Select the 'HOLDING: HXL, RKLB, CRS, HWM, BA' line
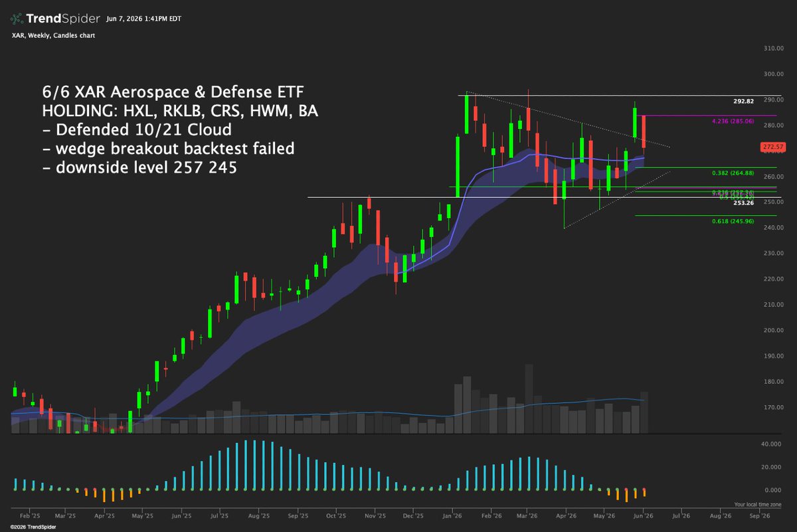 pyautogui.click(x=179, y=112)
